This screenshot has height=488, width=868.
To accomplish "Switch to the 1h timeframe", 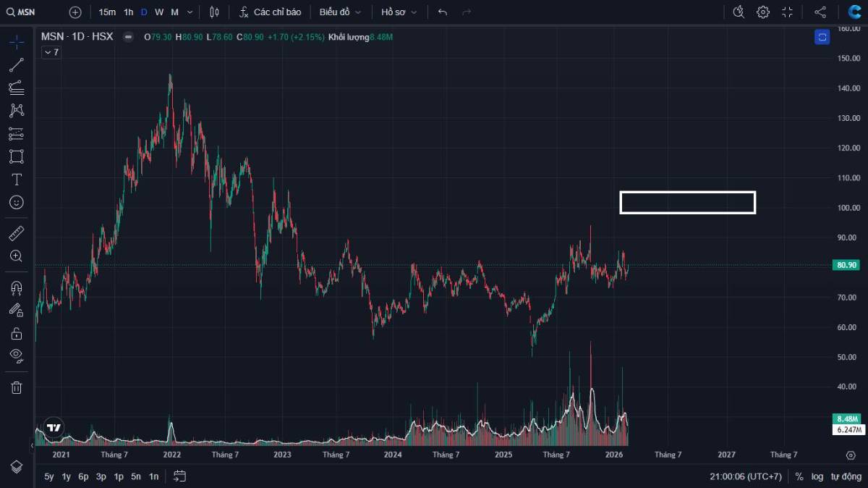I will (x=128, y=12).
